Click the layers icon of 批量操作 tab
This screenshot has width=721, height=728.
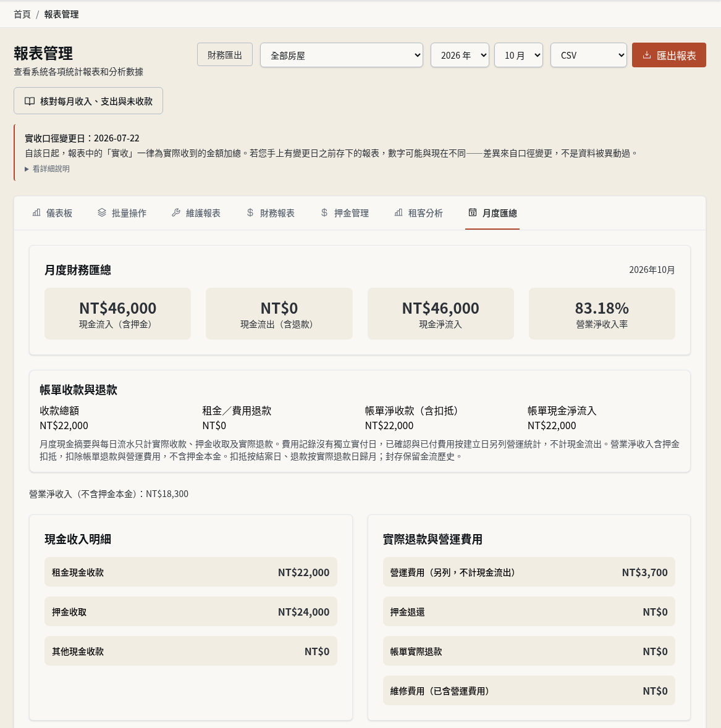click(x=102, y=212)
